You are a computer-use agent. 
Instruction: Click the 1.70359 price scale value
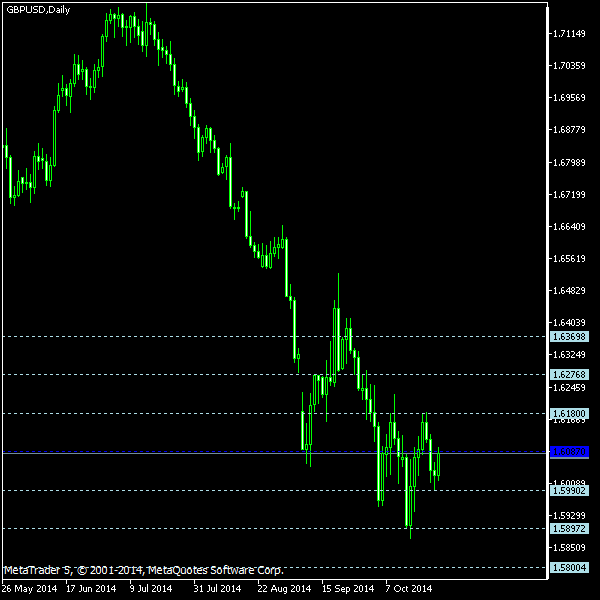pyautogui.click(x=569, y=66)
